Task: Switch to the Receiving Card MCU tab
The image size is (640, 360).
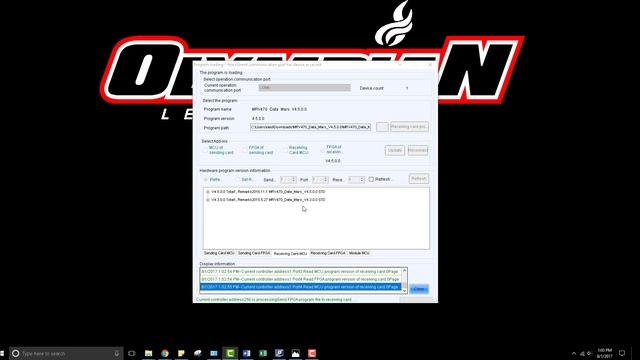Action: pyautogui.click(x=290, y=253)
